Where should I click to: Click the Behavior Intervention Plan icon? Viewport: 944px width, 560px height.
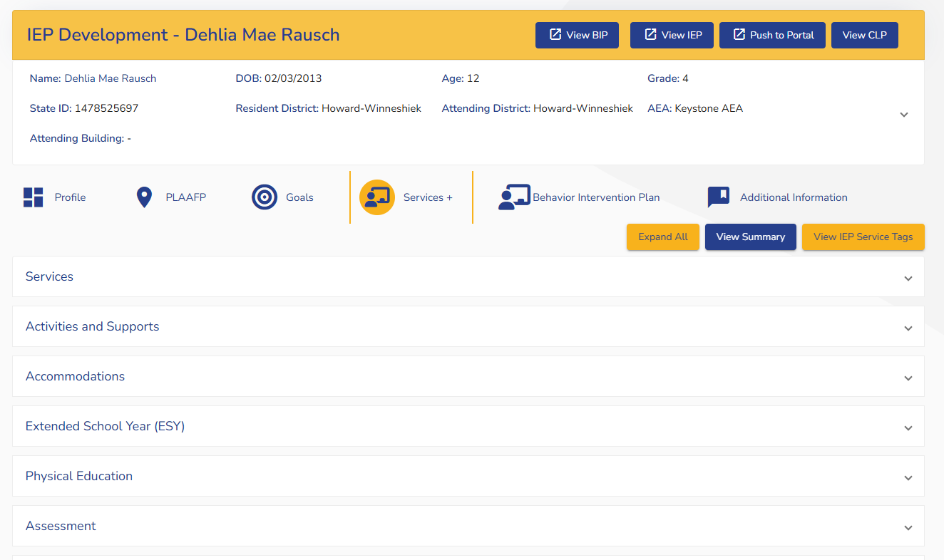pyautogui.click(x=513, y=197)
